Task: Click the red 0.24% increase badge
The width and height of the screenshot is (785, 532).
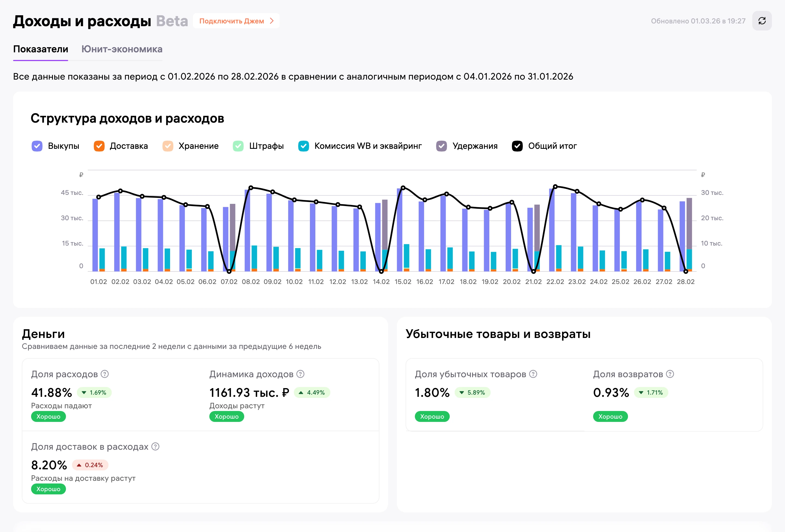Action: (90, 465)
